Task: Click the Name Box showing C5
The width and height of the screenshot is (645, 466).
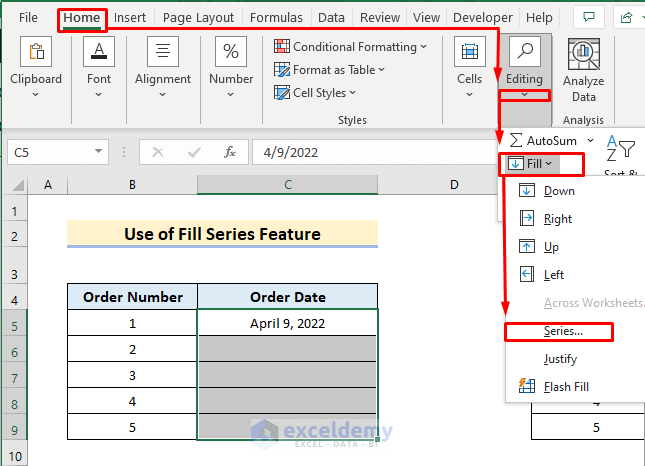Action: click(58, 153)
